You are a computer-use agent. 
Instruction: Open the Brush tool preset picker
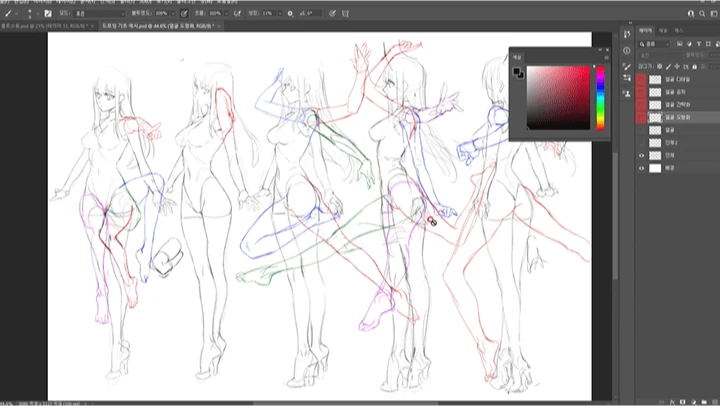[11, 13]
